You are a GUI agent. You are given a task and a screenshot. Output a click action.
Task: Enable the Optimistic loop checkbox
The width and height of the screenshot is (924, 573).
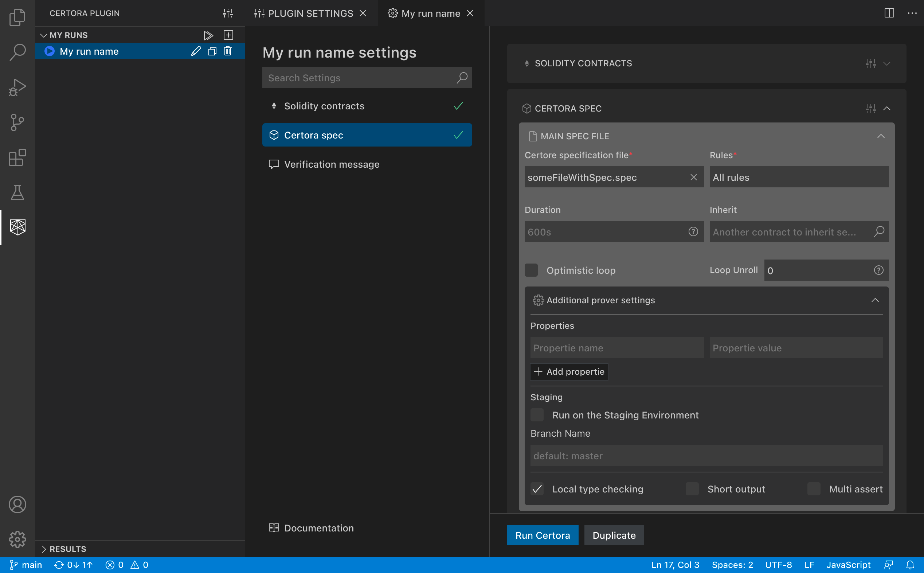click(x=531, y=270)
